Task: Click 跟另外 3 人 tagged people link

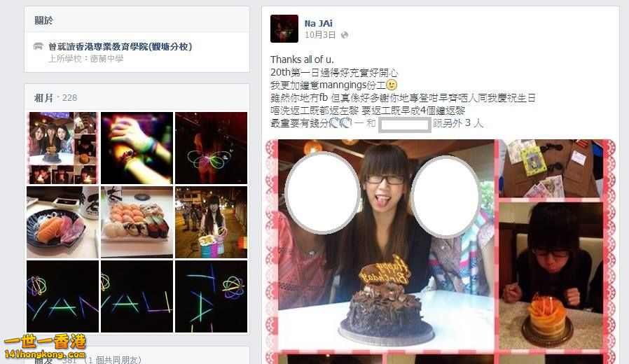Action: pos(457,123)
